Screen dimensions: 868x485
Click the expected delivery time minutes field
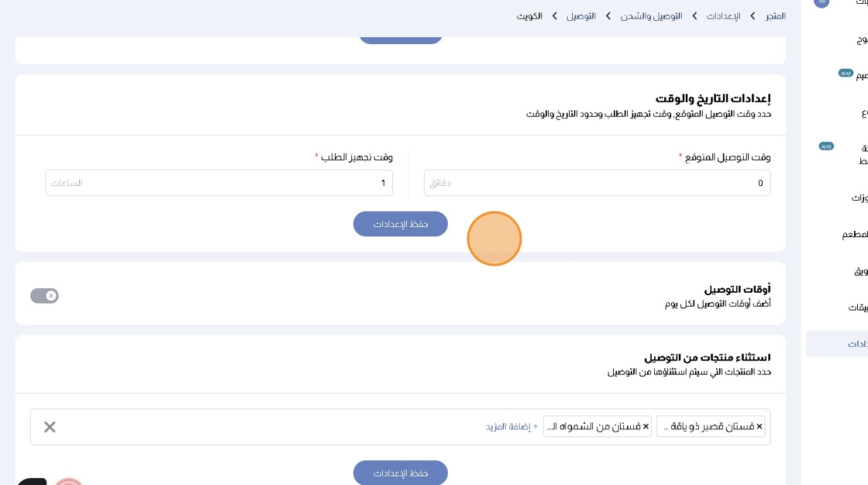click(x=597, y=183)
